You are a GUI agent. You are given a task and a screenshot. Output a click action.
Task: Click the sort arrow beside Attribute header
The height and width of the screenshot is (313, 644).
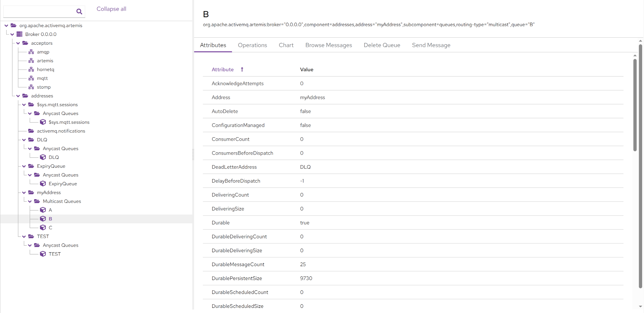tap(242, 70)
